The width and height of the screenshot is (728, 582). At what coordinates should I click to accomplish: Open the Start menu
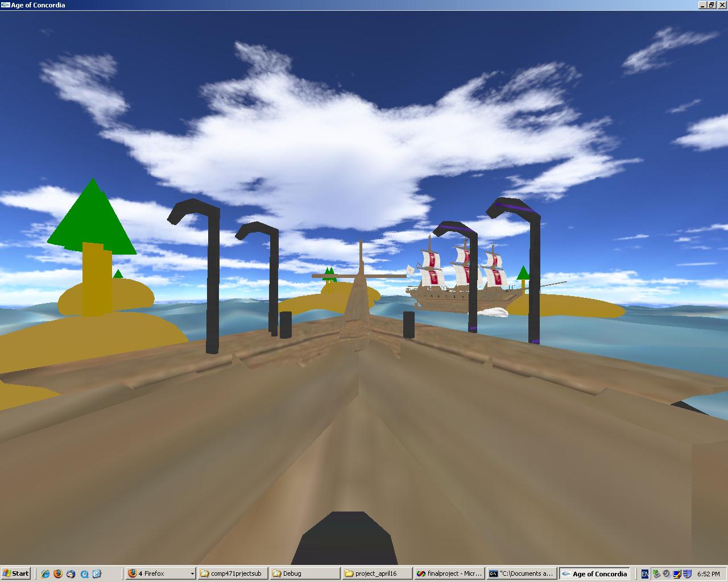point(16,573)
